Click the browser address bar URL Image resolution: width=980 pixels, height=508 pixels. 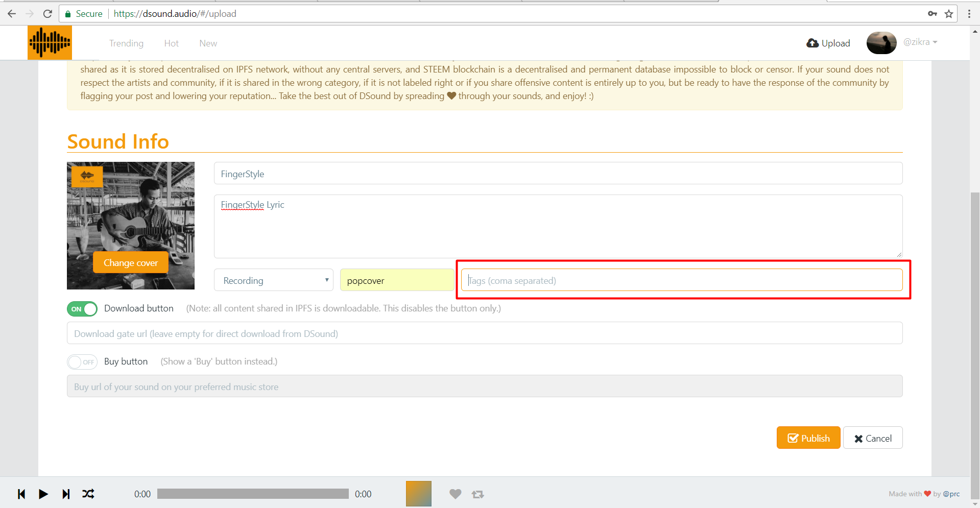coord(175,14)
